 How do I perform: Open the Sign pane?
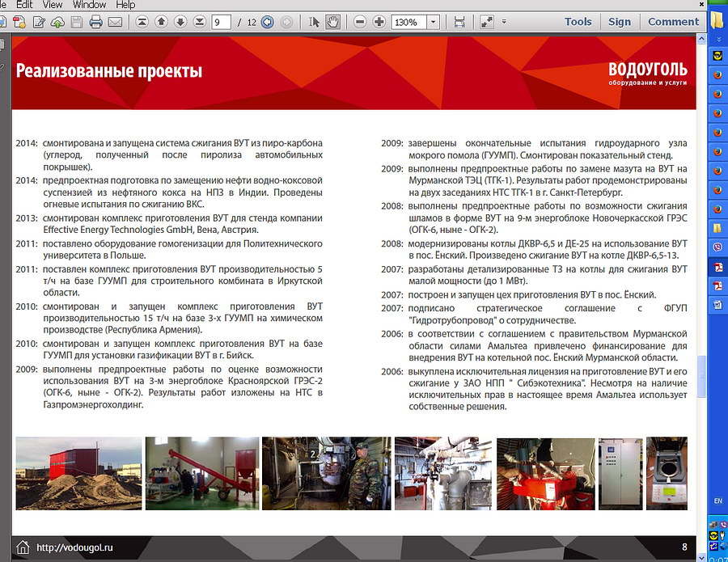pos(620,22)
